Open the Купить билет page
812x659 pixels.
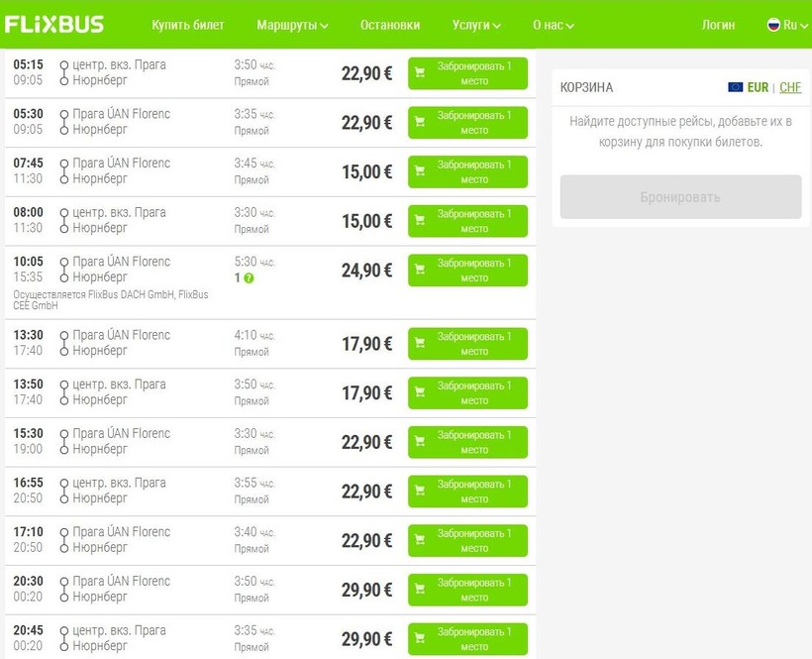click(187, 25)
